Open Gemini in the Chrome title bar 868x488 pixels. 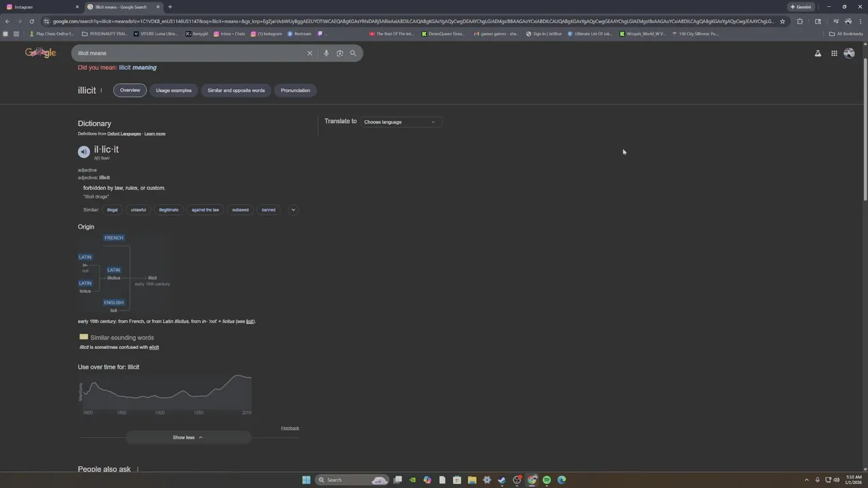pyautogui.click(x=801, y=7)
